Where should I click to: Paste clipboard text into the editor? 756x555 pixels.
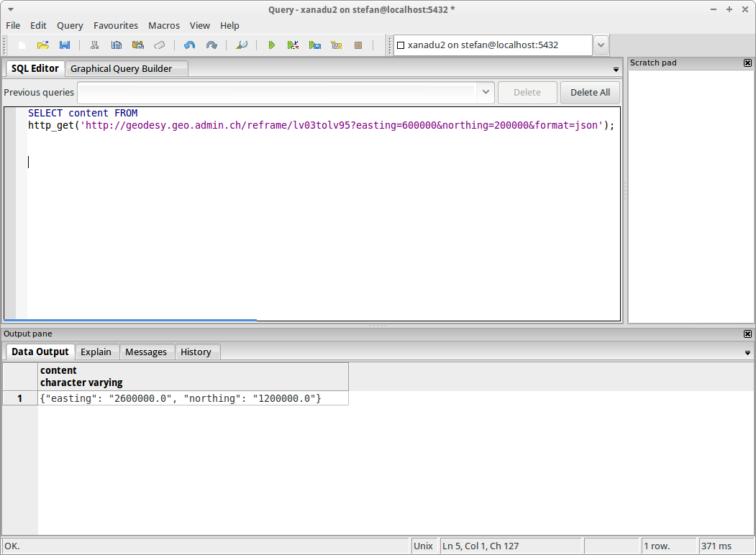[138, 45]
